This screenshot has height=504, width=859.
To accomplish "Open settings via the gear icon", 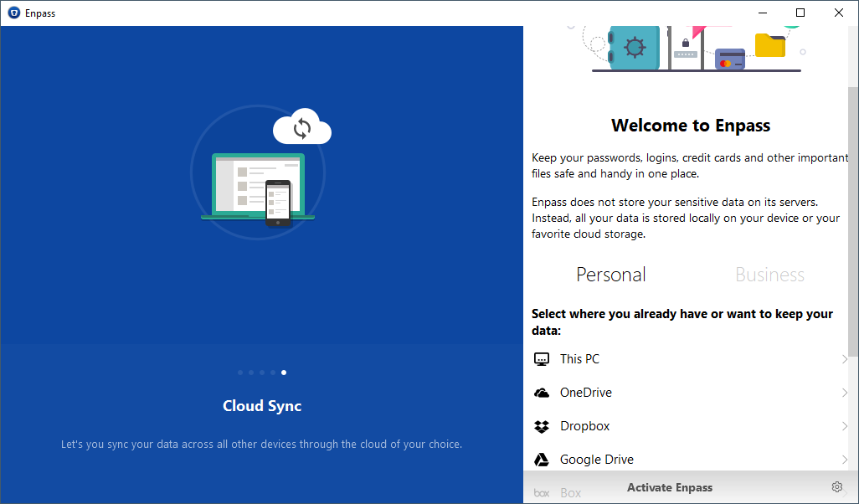I will [836, 487].
